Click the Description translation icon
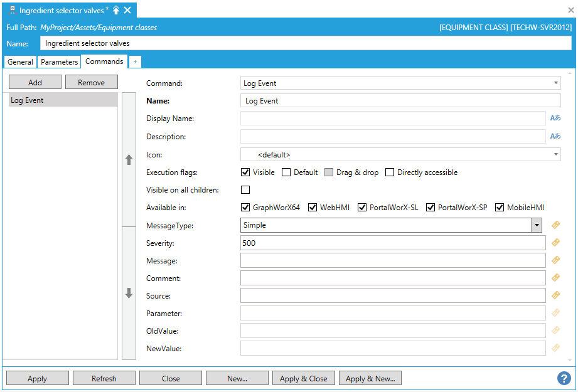This screenshot has height=392, width=578. 555,136
